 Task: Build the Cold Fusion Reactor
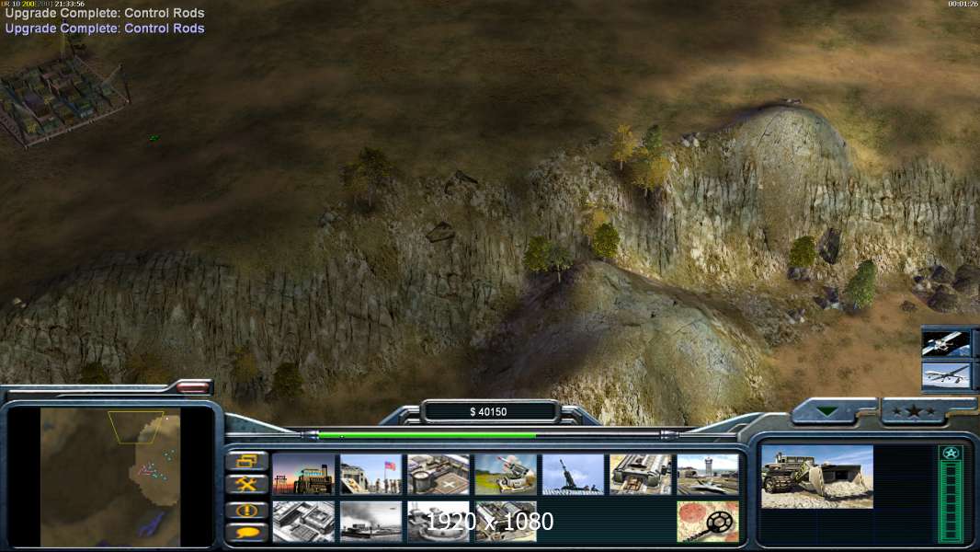(x=303, y=474)
